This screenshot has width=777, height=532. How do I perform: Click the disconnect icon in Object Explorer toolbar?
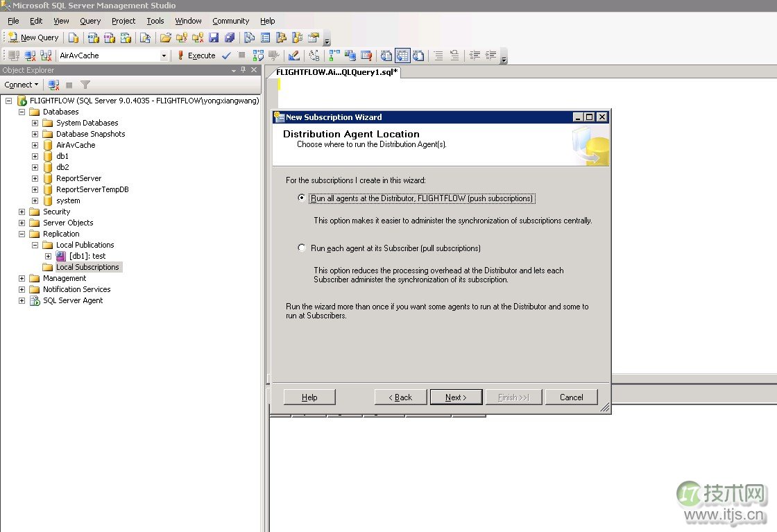(53, 85)
